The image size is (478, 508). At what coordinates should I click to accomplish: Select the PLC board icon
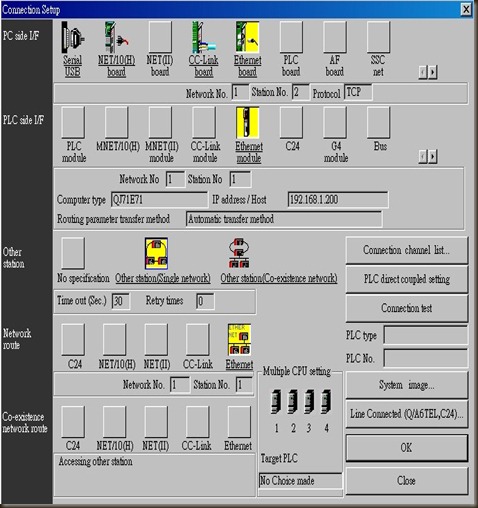pos(291,37)
